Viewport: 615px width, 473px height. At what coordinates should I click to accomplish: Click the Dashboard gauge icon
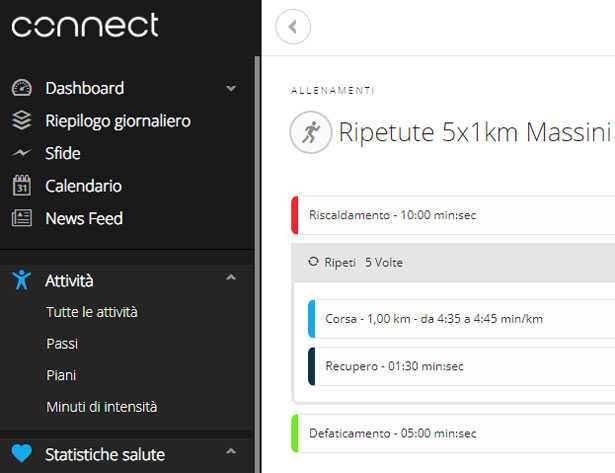(22, 88)
